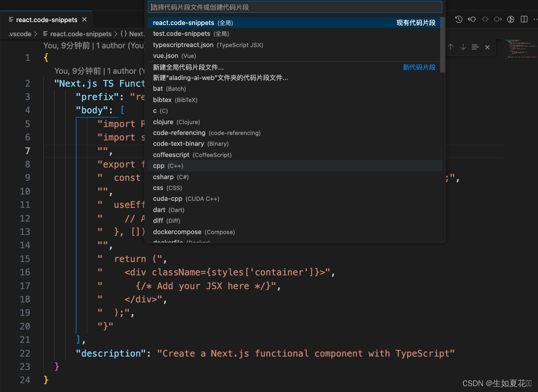Open the Next.js breadcrumb symbol
The height and width of the screenshot is (392, 538).
tap(133, 34)
